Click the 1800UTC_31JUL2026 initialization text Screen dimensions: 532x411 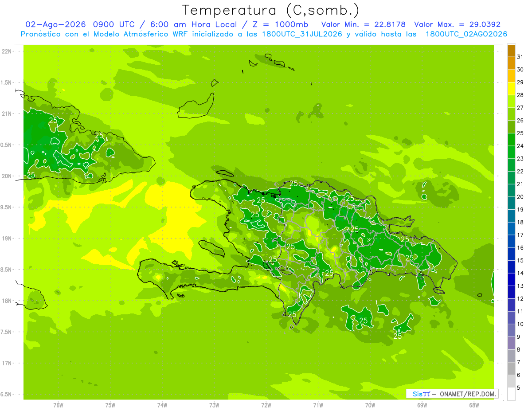(303, 34)
